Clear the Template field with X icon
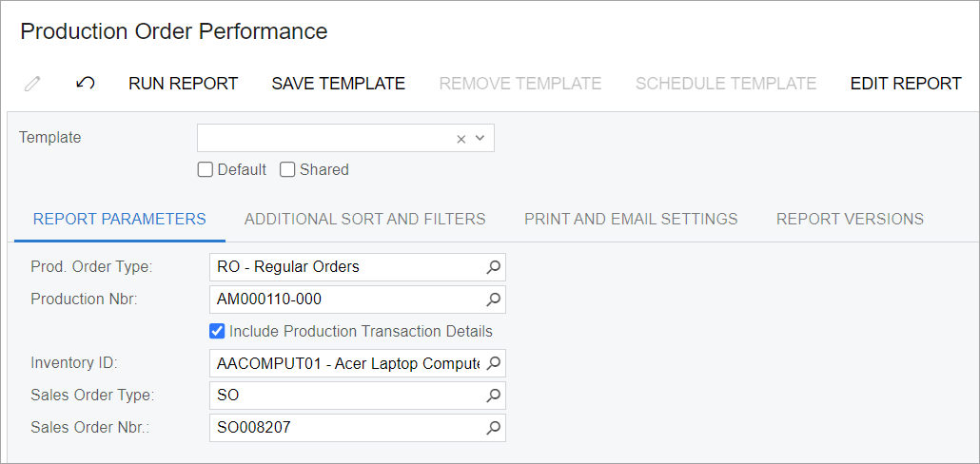 (461, 139)
